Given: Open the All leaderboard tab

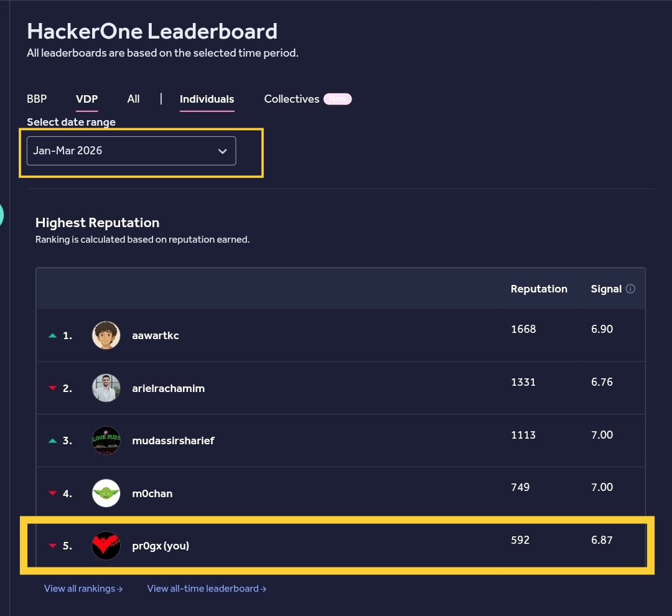Looking at the screenshot, I should [133, 99].
